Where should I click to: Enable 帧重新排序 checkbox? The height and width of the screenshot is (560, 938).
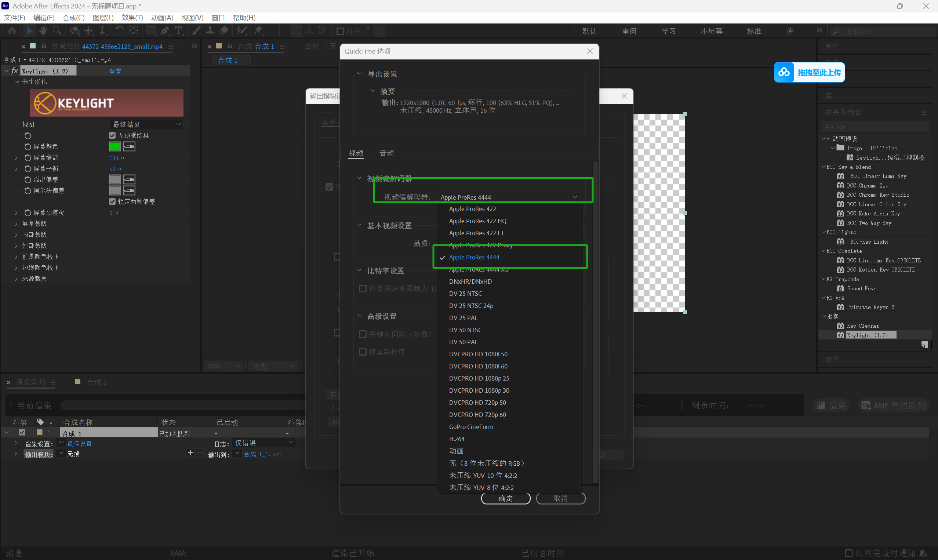coord(363,352)
